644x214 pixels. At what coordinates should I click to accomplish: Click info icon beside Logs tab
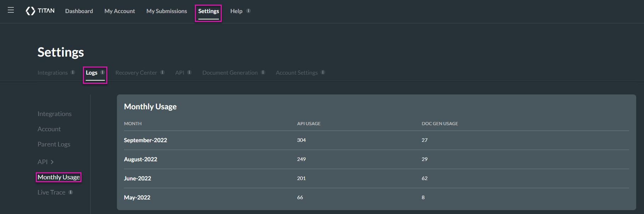pyautogui.click(x=103, y=72)
